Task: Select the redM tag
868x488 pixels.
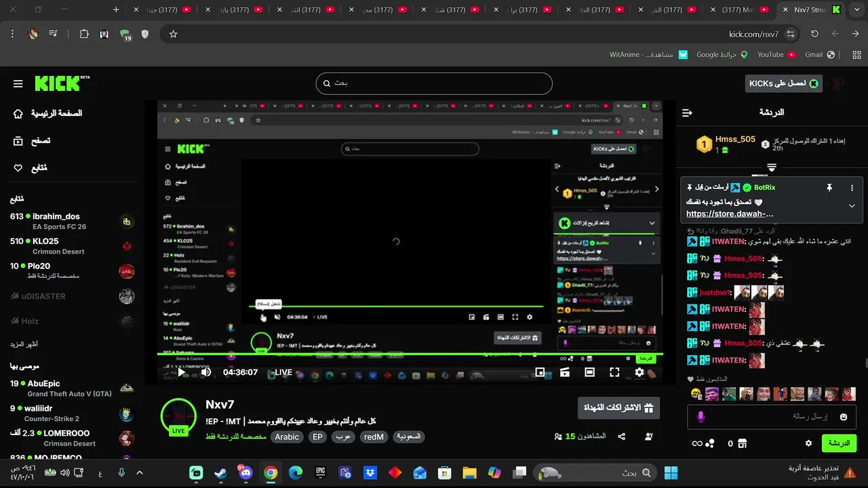Action: (374, 437)
